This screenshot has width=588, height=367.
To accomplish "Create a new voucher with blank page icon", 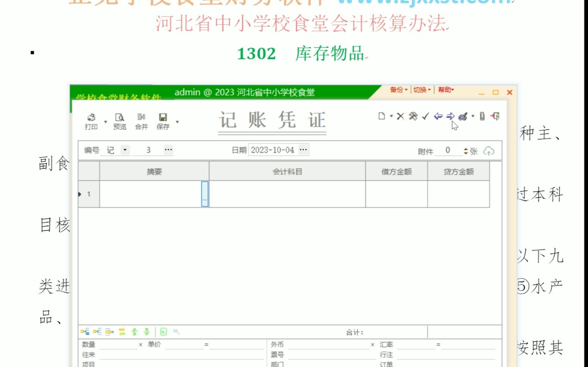I will coord(381,116).
